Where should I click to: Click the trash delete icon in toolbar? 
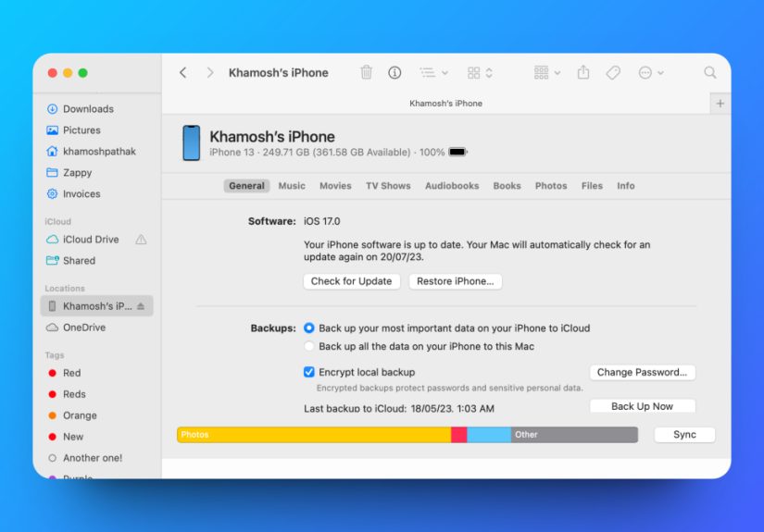367,72
